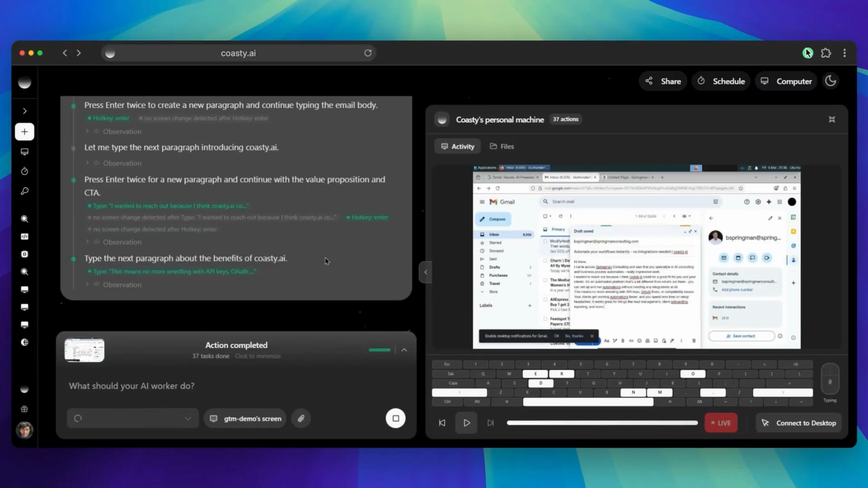The image size is (868, 488).
Task: Click the Share button
Action: (x=663, y=81)
